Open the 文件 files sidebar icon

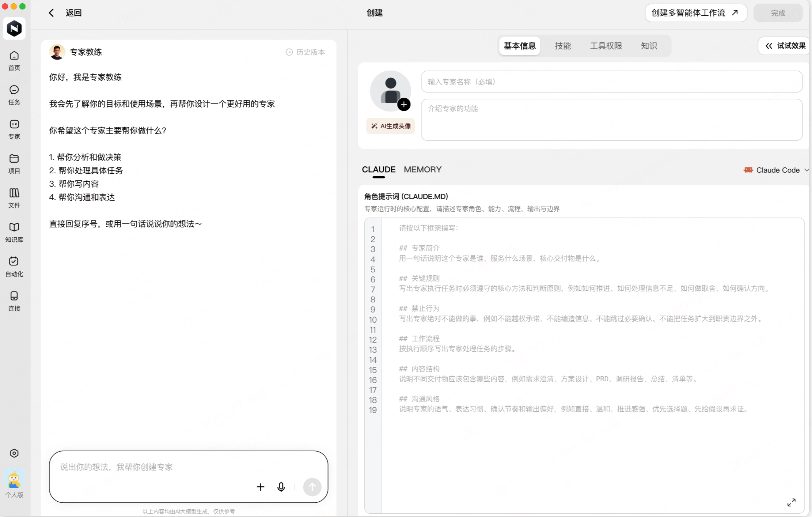click(x=14, y=198)
